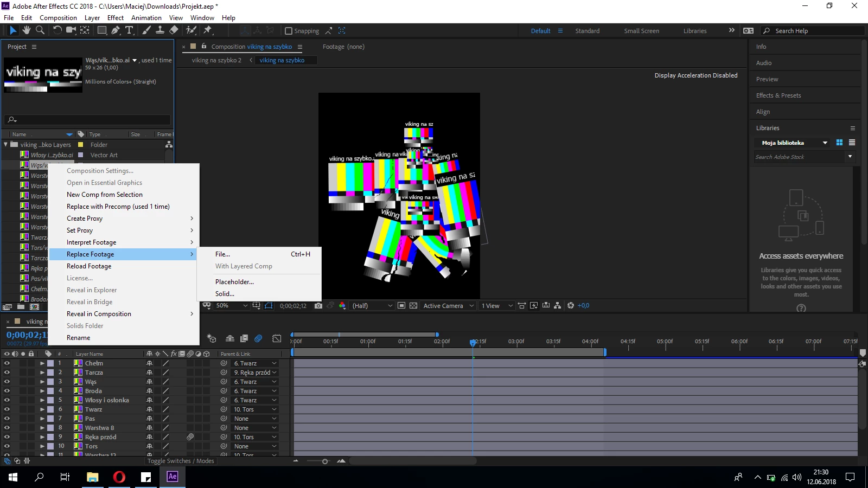
Task: Select the Roto Brush tool
Action: tap(191, 30)
